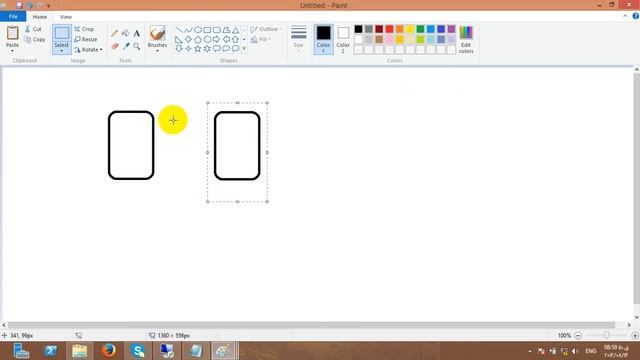Choose the Six-point star shape

207,49
